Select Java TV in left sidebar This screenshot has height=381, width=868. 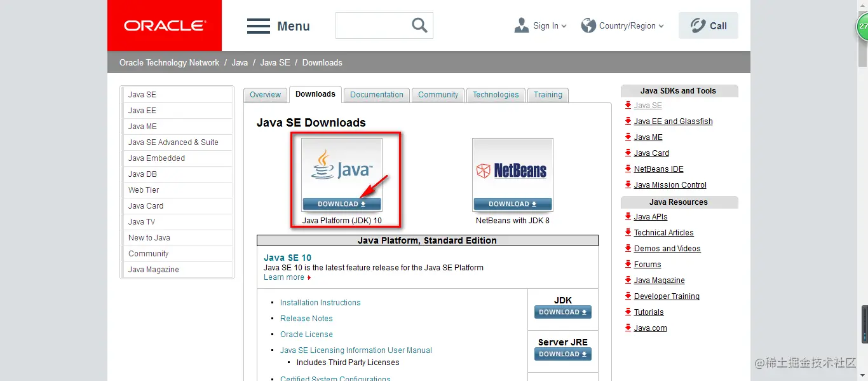click(x=178, y=222)
